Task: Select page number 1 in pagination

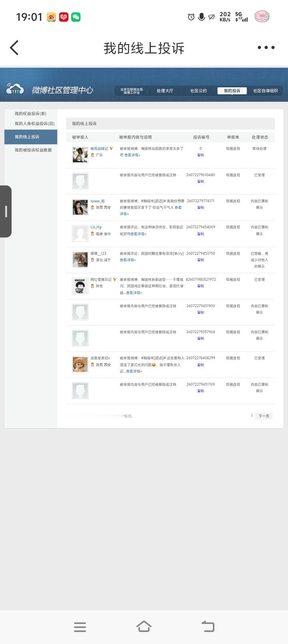Action: [252, 416]
